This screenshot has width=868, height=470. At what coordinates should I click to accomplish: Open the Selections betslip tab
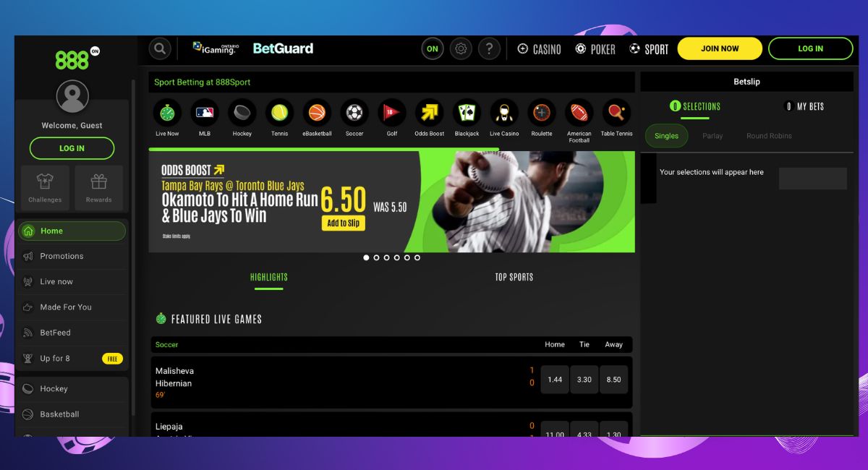pos(694,106)
